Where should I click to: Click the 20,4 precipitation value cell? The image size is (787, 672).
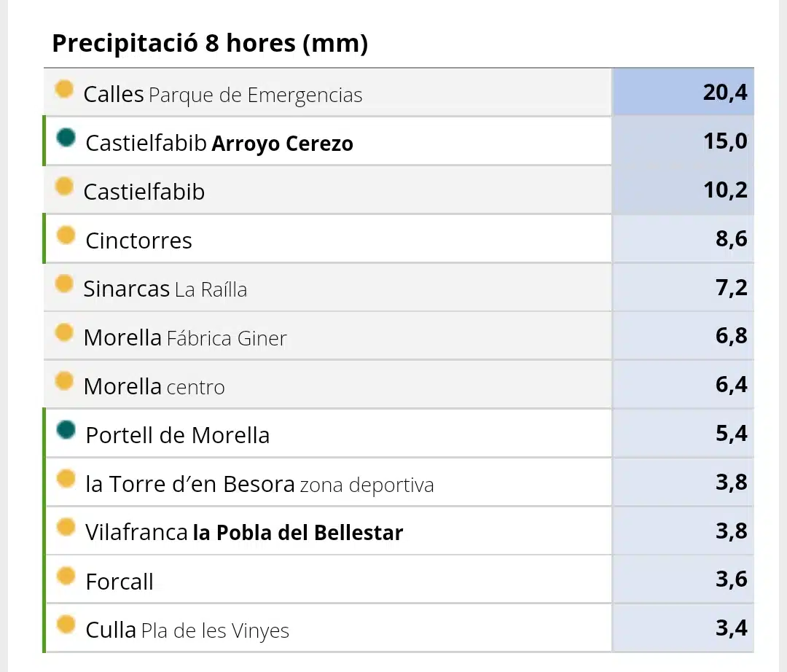coord(683,93)
